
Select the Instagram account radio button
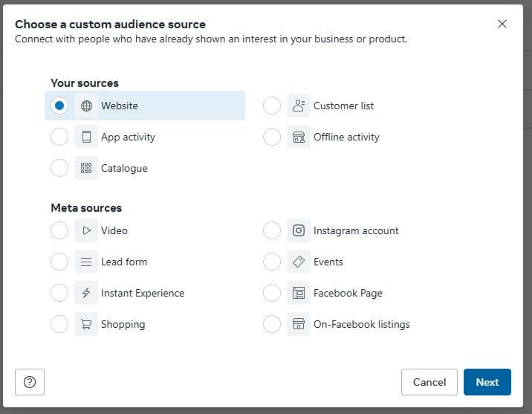272,230
